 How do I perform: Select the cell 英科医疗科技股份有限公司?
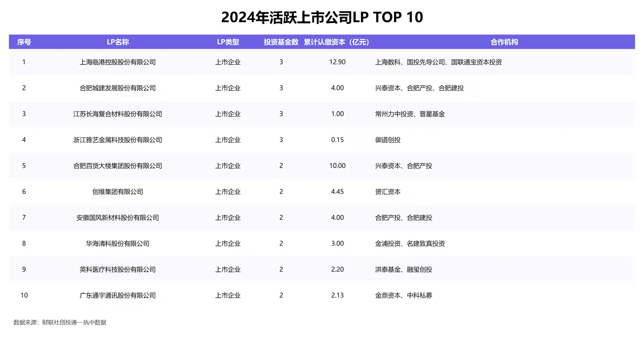tap(118, 269)
